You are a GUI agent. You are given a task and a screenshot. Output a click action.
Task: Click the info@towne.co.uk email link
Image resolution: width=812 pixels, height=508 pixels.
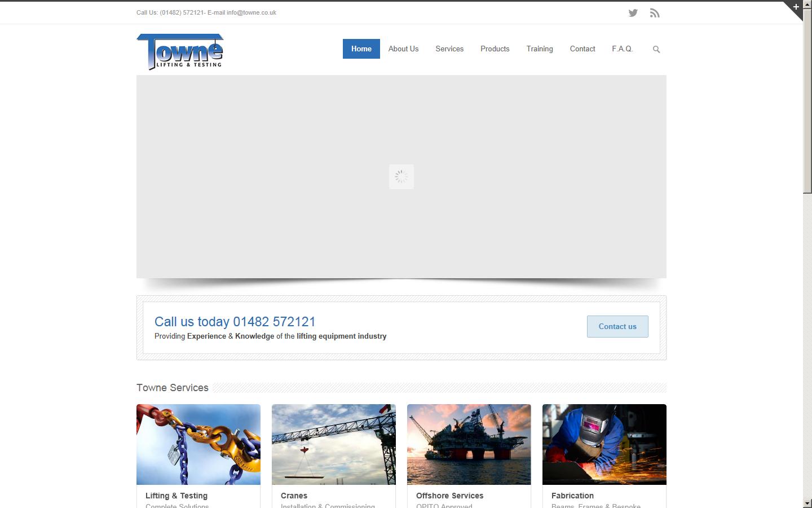251,12
